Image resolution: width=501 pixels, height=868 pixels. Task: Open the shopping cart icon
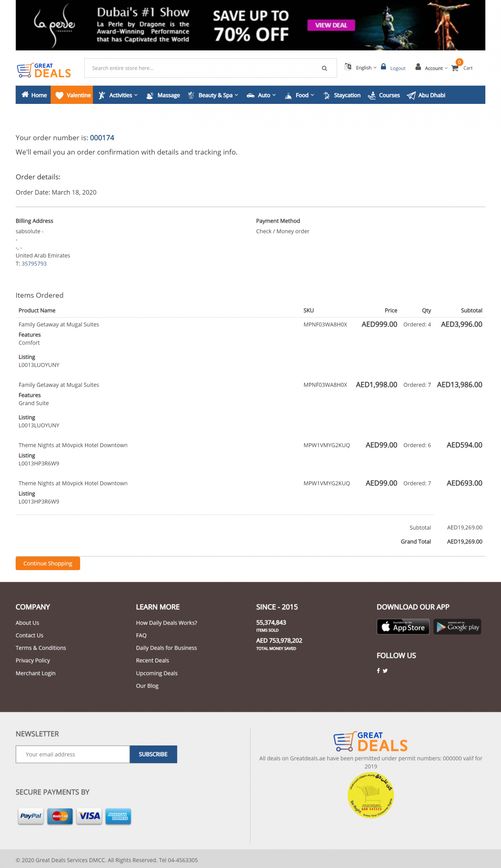click(x=455, y=68)
